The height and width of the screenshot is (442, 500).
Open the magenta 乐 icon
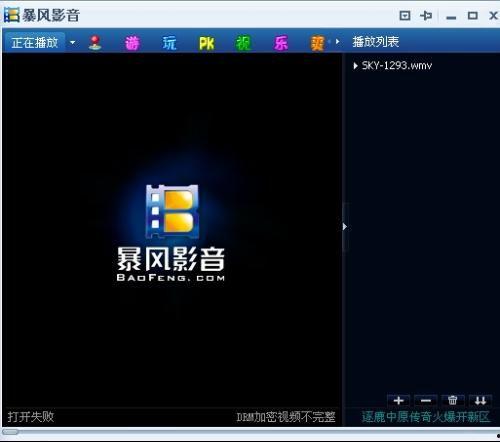[x=281, y=43]
